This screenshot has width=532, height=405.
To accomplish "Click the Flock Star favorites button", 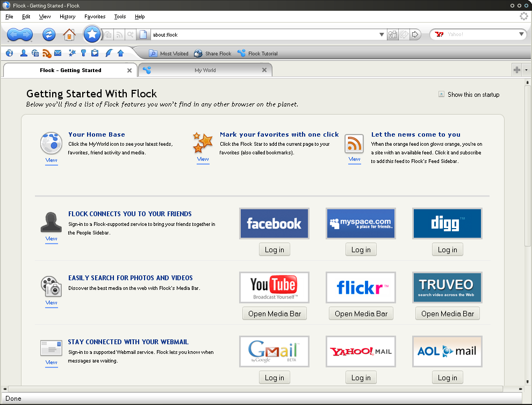I will pos(92,34).
